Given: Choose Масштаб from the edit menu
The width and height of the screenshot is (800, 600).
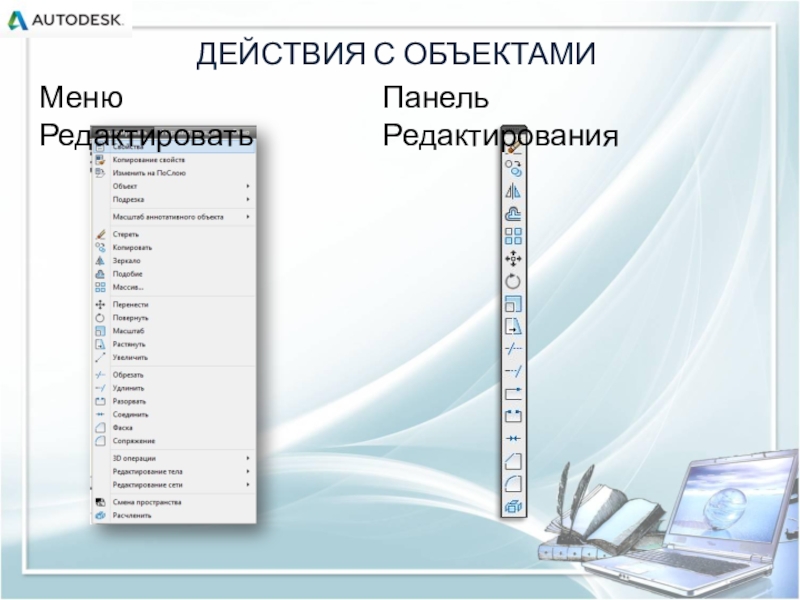Looking at the screenshot, I should coord(173,331).
